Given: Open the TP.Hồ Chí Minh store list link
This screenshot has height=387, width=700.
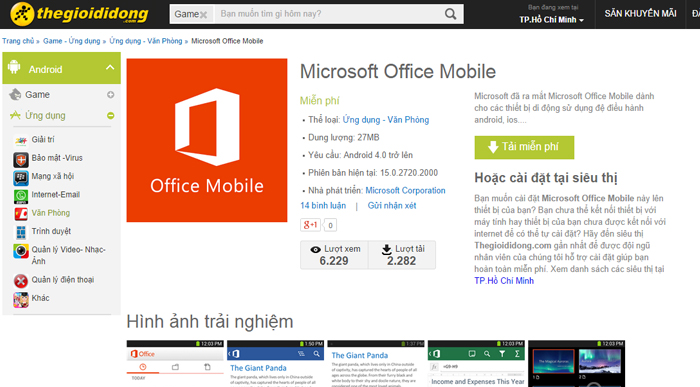Looking at the screenshot, I should [504, 281].
